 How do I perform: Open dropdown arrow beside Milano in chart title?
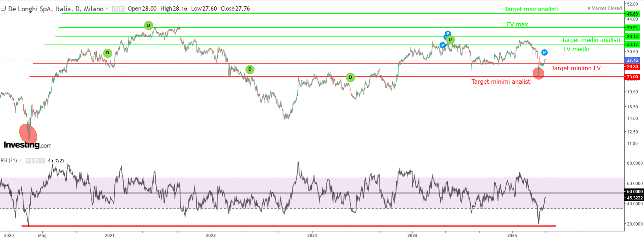click(x=107, y=9)
